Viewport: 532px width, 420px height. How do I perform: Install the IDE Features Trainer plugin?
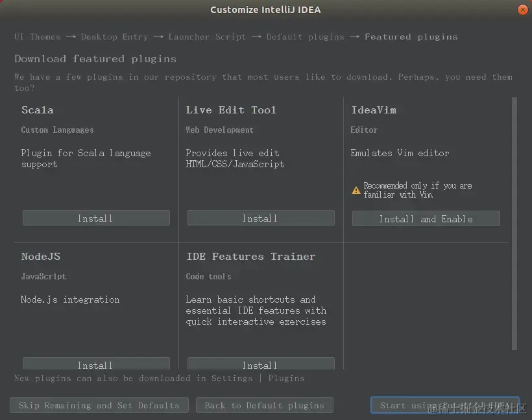261,364
